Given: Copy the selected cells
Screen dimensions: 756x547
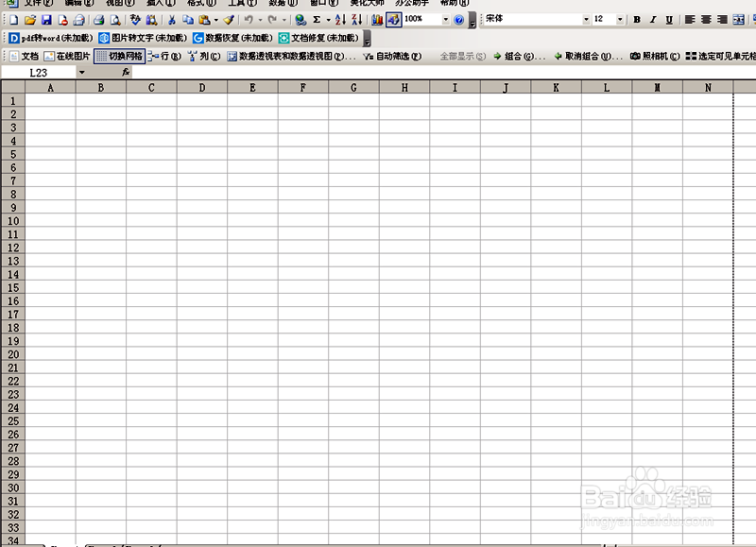Looking at the screenshot, I should (x=187, y=20).
